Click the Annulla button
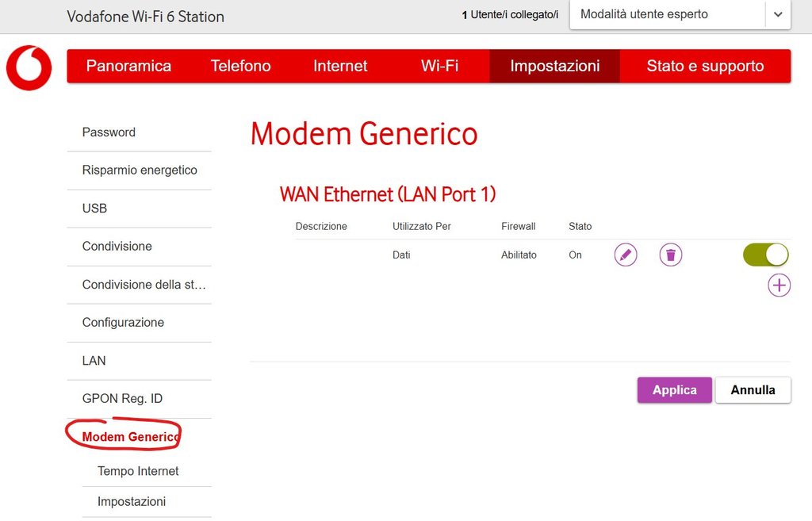812x521 pixels. [753, 390]
